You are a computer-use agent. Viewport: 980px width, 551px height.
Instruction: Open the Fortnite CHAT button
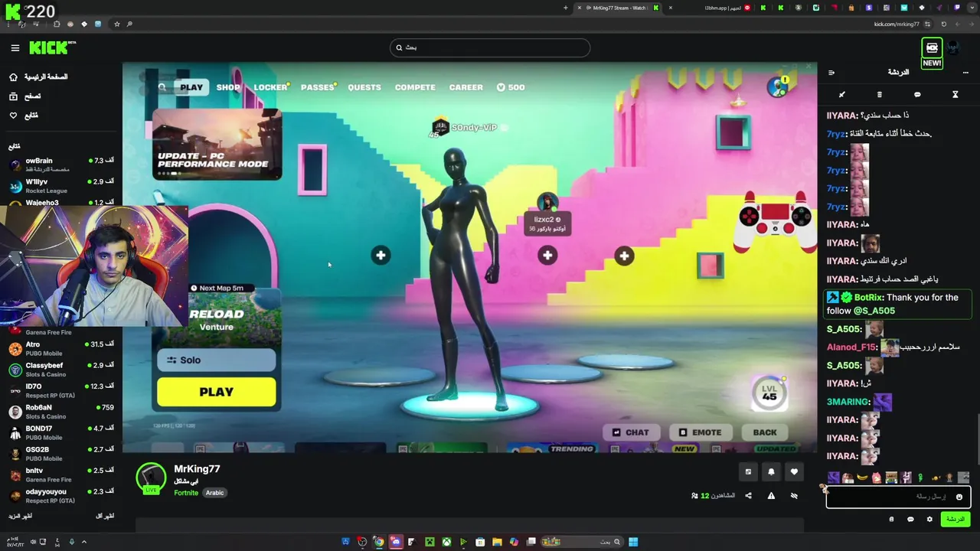(630, 432)
